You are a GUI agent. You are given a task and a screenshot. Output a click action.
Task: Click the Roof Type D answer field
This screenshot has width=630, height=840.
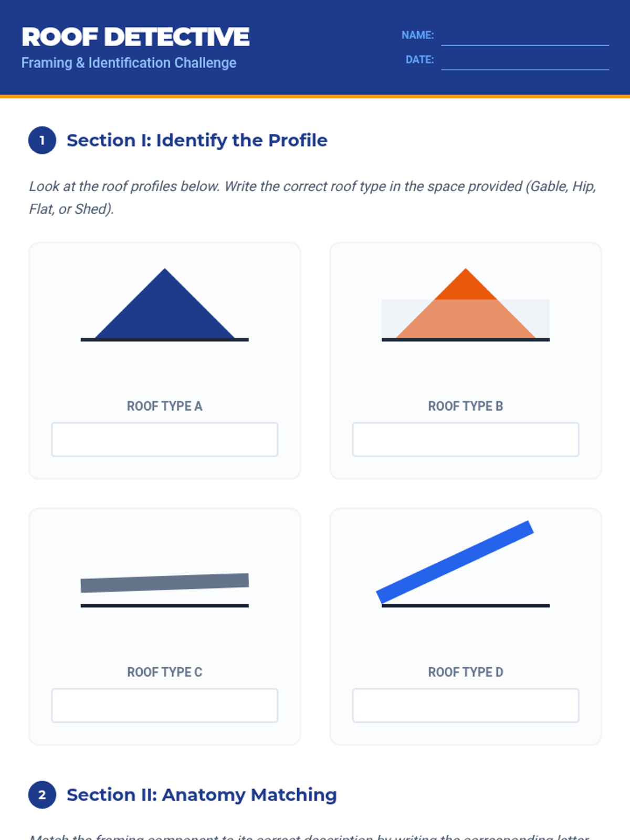(466, 705)
